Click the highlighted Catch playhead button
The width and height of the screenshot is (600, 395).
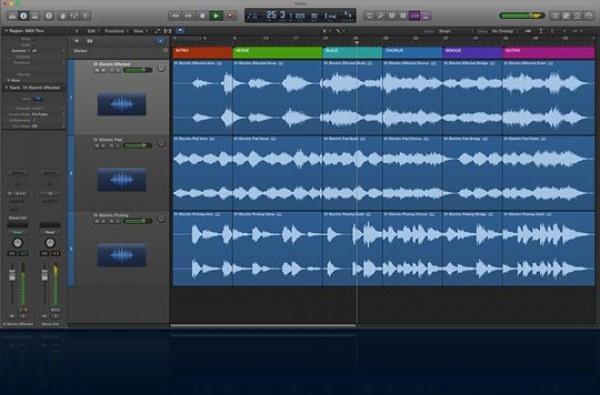180,31
